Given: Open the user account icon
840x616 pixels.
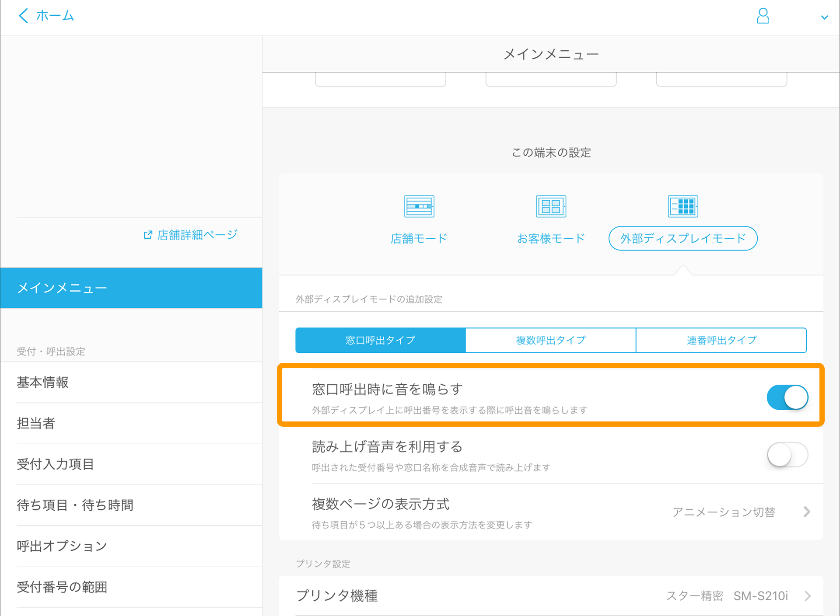Looking at the screenshot, I should point(763,16).
